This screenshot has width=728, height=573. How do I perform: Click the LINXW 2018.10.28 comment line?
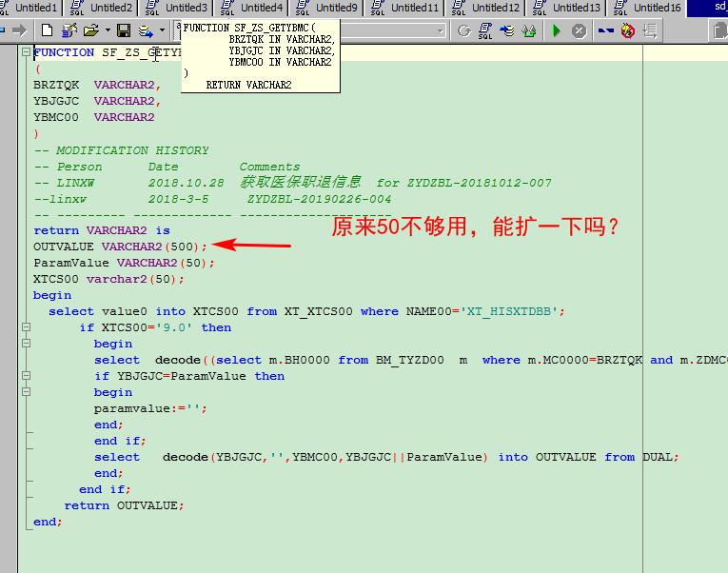(x=292, y=183)
